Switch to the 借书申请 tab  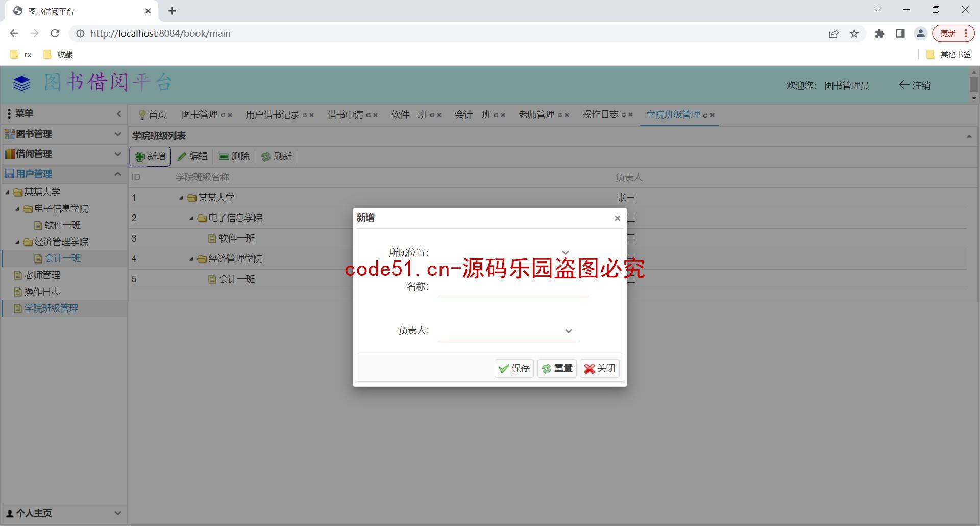(x=346, y=115)
